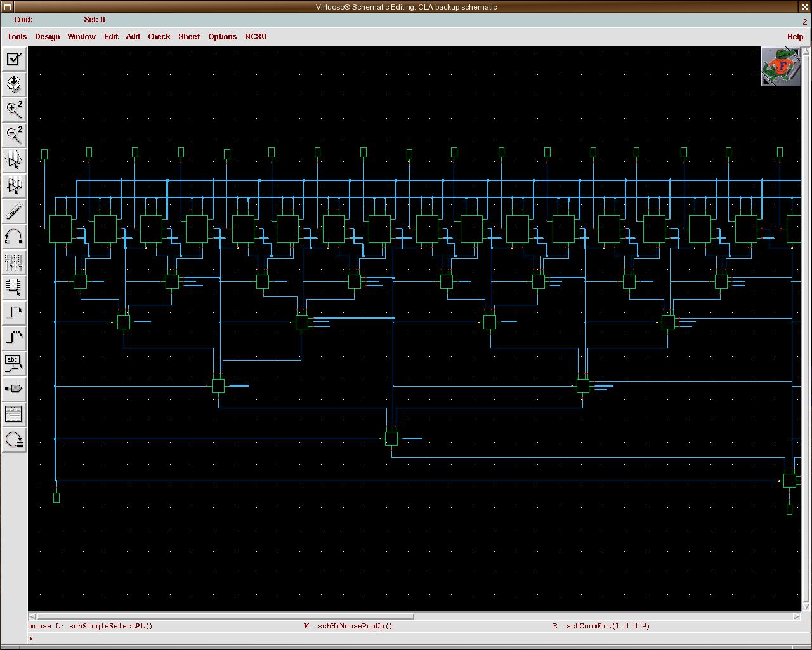Select the bottom-center final-stage block in schematic
The width and height of the screenshot is (812, 650).
[x=391, y=439]
